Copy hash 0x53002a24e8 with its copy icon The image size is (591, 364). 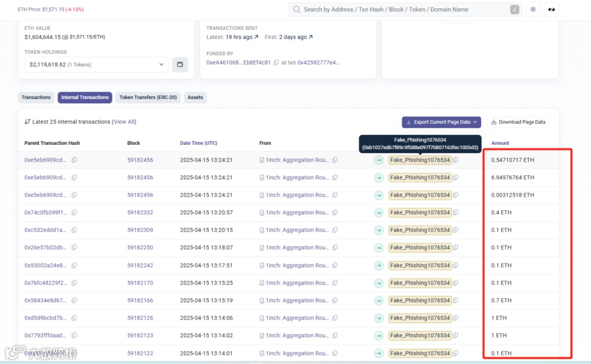point(74,266)
